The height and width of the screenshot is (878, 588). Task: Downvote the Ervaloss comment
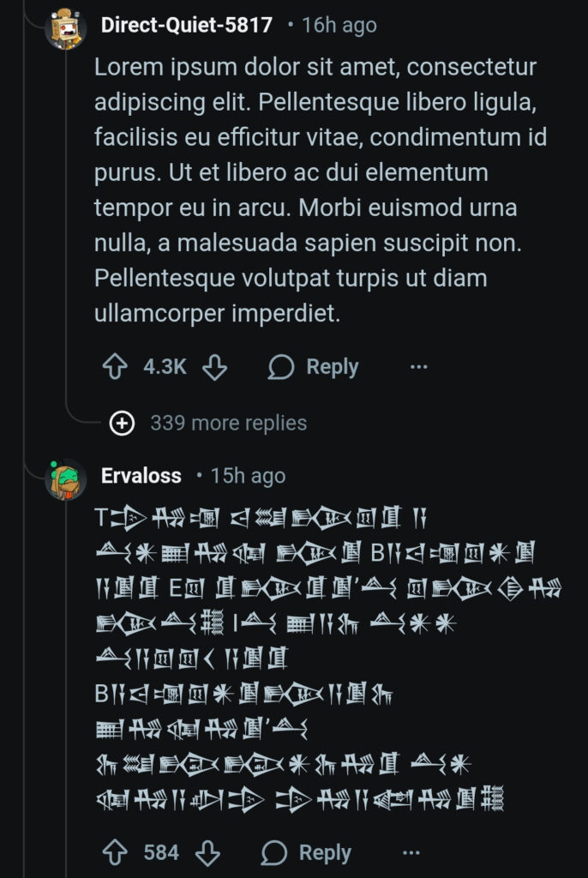click(207, 852)
